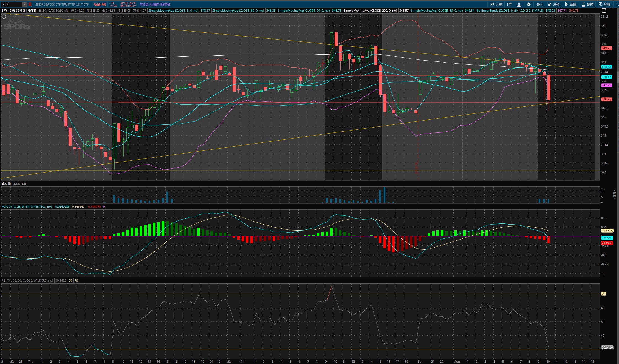This screenshot has height=364, width=619.
Task: Click the MACD value -0.0549286 in the header
Action: pos(62,207)
